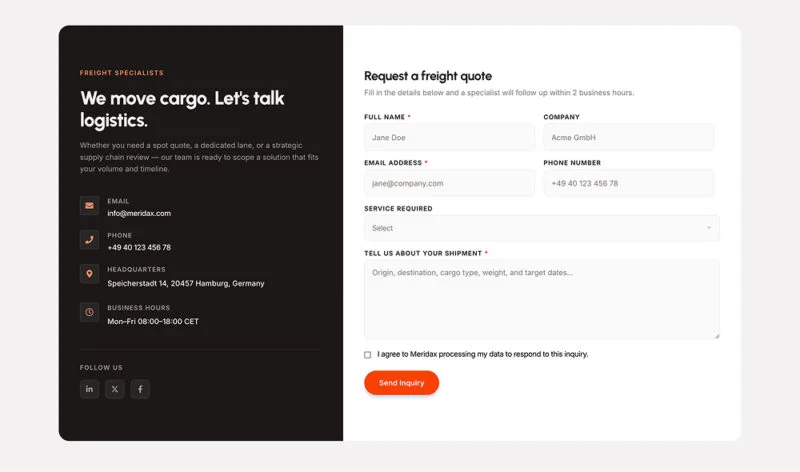Click the 'Fill in the details below' subtitle
Viewport: 800px width, 472px height.
pyautogui.click(x=499, y=92)
